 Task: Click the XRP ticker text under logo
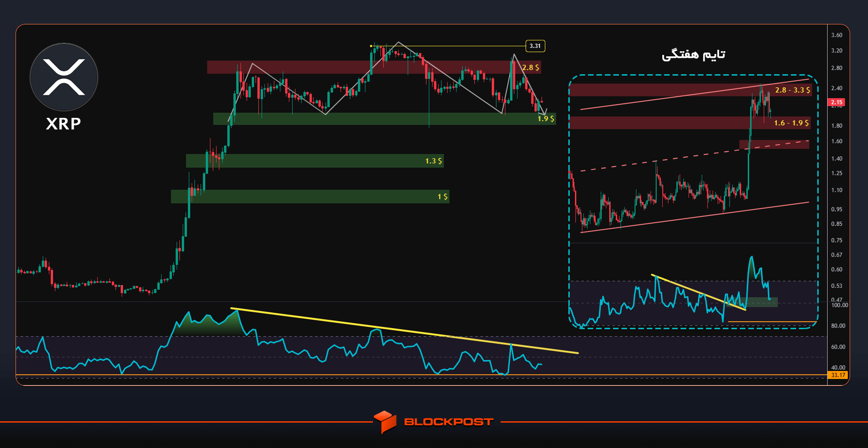[x=63, y=124]
